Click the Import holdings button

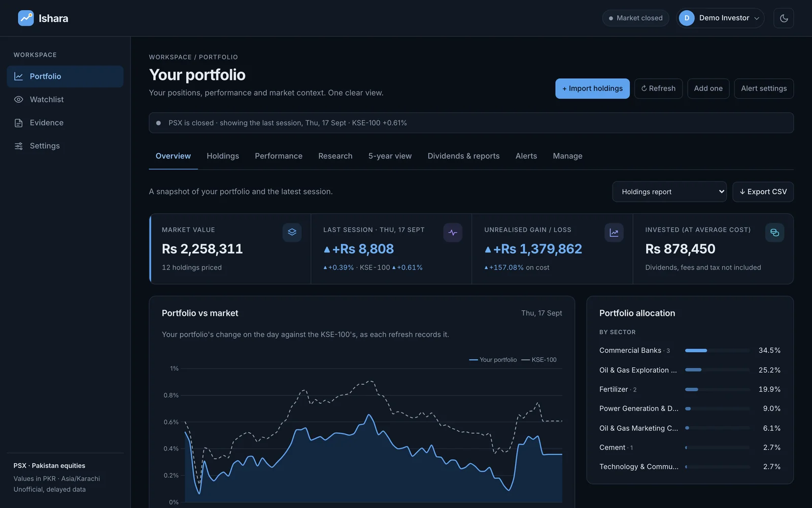point(592,88)
